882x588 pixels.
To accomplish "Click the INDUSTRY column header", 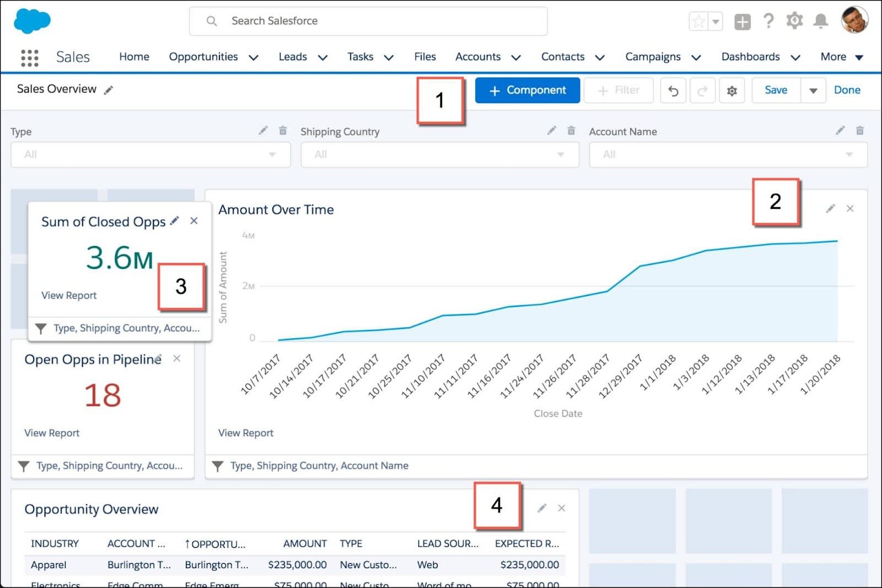I will (55, 543).
